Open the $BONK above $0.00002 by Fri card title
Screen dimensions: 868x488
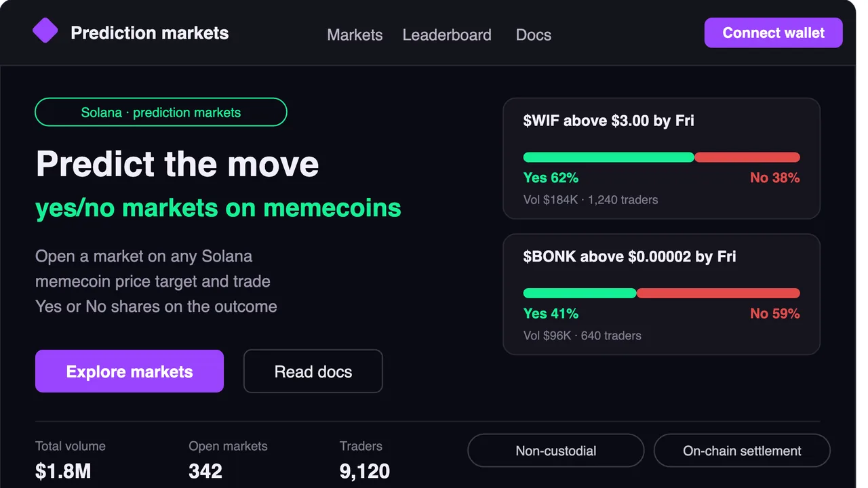click(629, 256)
